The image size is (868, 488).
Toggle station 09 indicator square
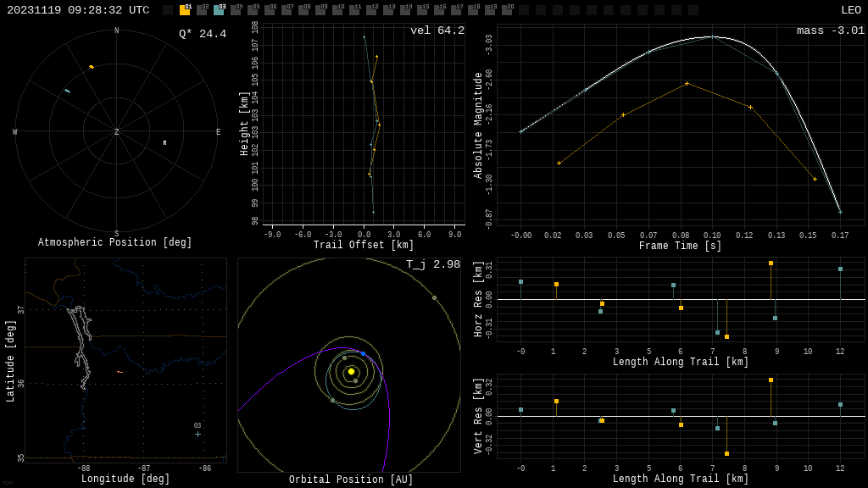[x=320, y=10]
